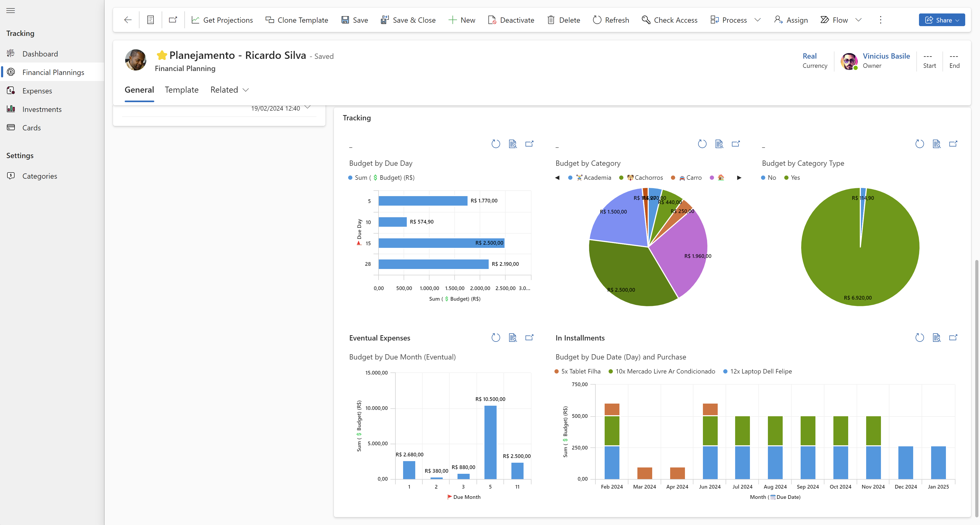980x525 pixels.
Task: Switch to the Template tab
Action: coord(181,90)
